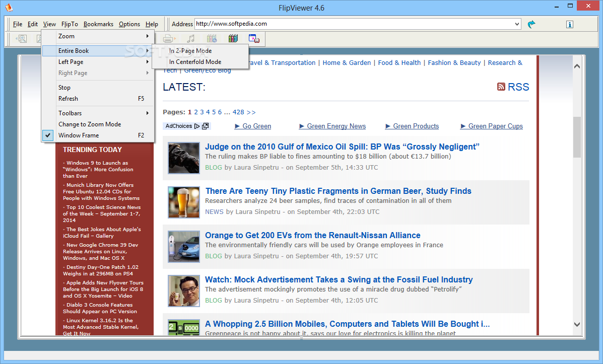Click the teal Go arrow next to address bar

(531, 24)
